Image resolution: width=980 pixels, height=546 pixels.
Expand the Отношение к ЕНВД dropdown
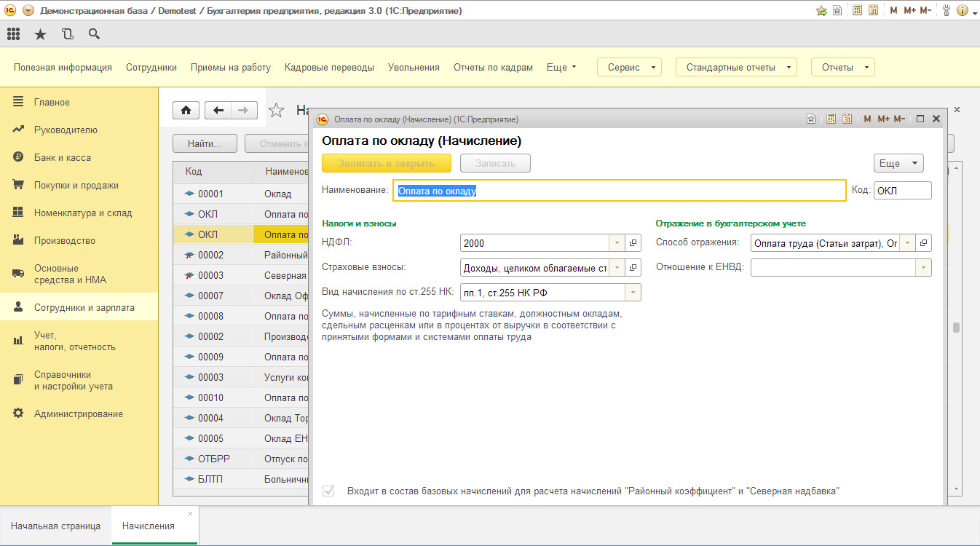tap(924, 268)
